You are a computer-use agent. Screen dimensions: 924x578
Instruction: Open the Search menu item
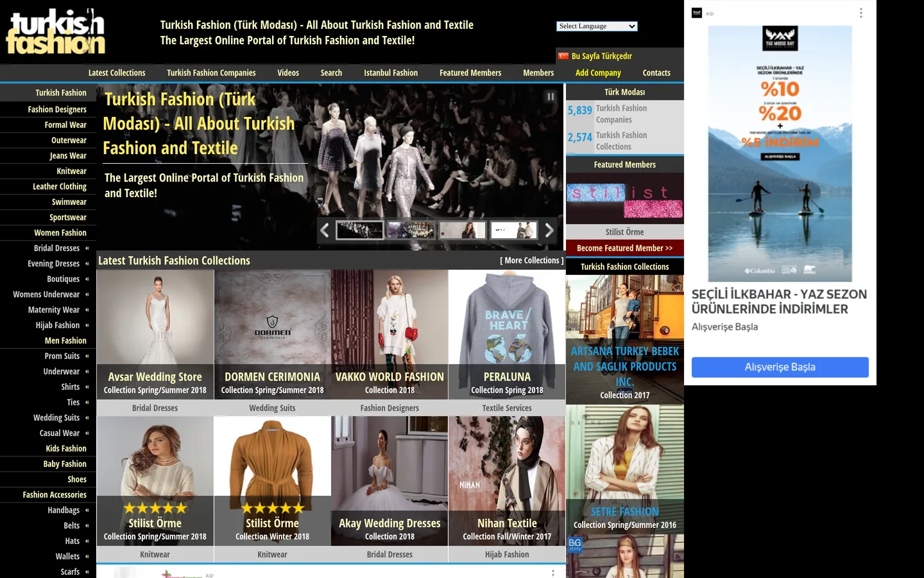331,73
